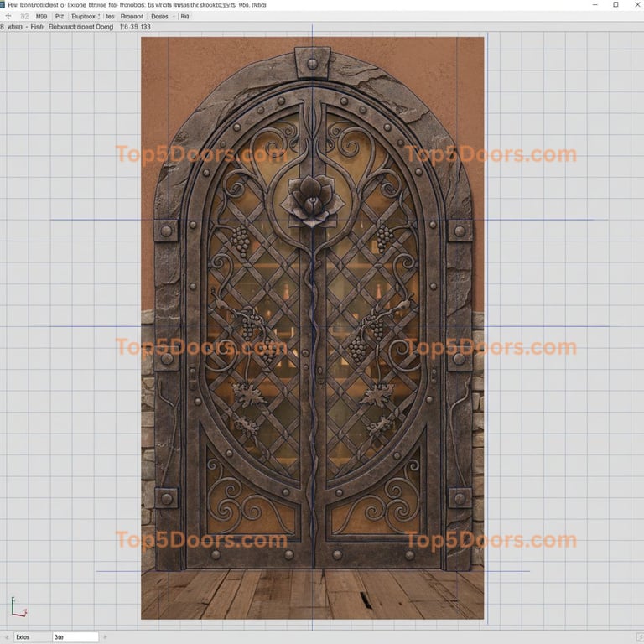This screenshot has width=644, height=644.
Task: Select the 'M99' toolbar item
Action: [41, 17]
